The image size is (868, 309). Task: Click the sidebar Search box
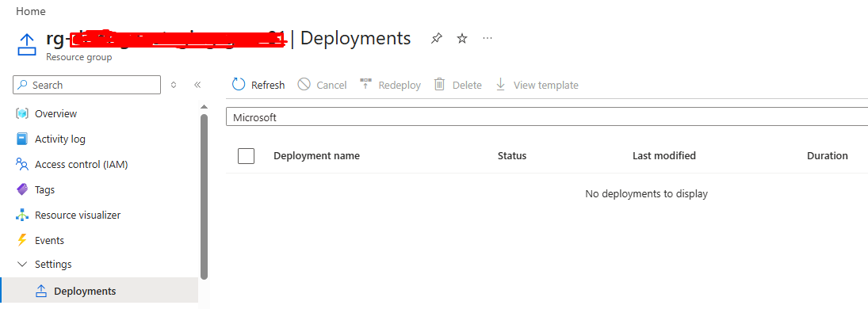point(87,85)
